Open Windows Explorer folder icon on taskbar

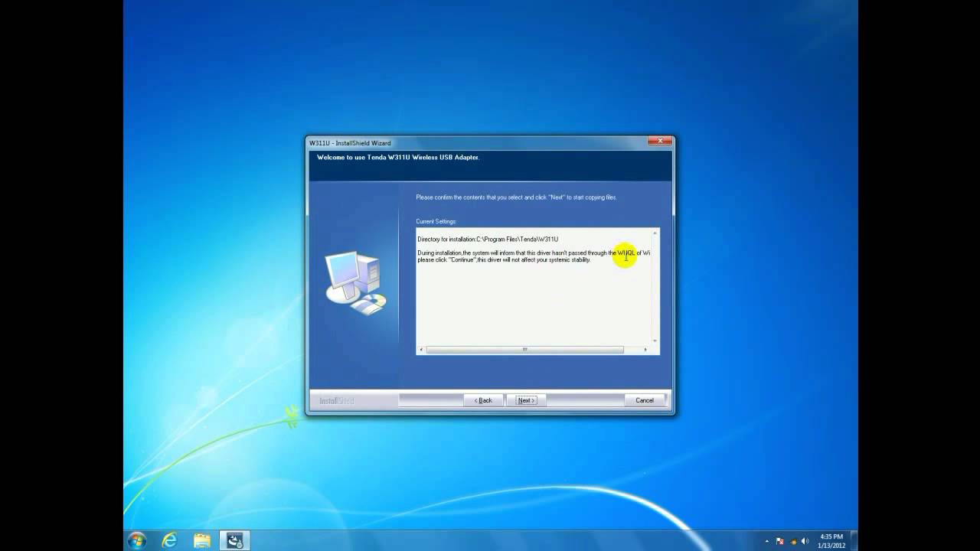pyautogui.click(x=202, y=540)
